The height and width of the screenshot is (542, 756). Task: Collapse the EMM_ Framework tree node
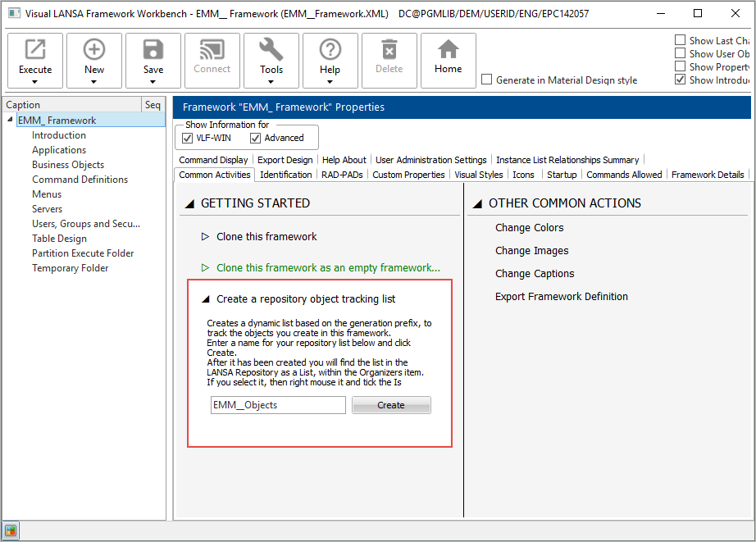(10, 121)
